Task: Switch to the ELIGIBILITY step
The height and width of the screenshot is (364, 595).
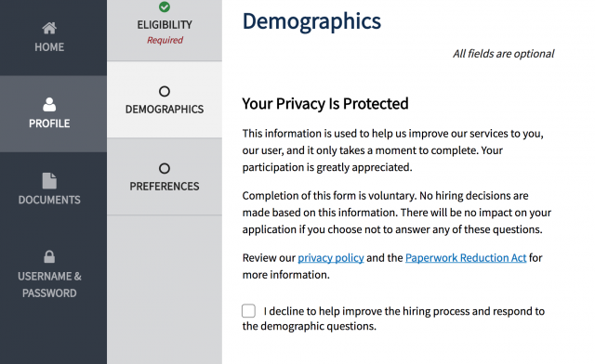Action: pyautogui.click(x=165, y=25)
